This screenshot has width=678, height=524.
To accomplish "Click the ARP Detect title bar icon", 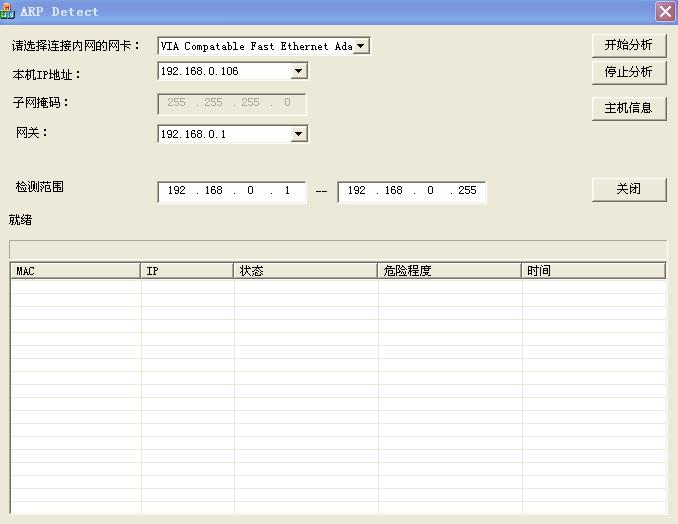I will click(8, 11).
